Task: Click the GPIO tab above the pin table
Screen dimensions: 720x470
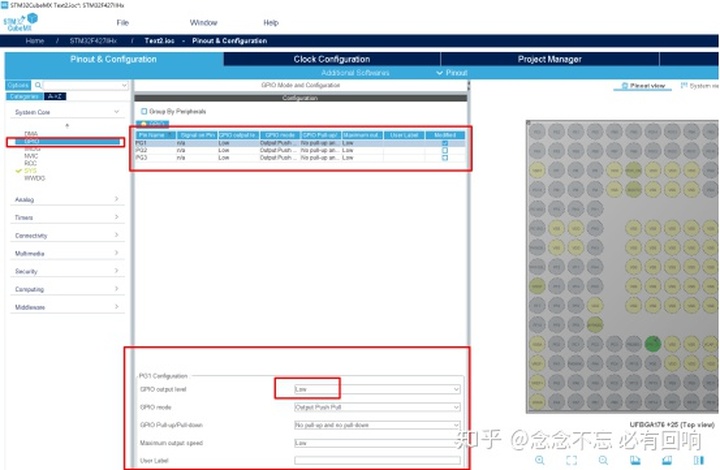Action: [x=152, y=124]
